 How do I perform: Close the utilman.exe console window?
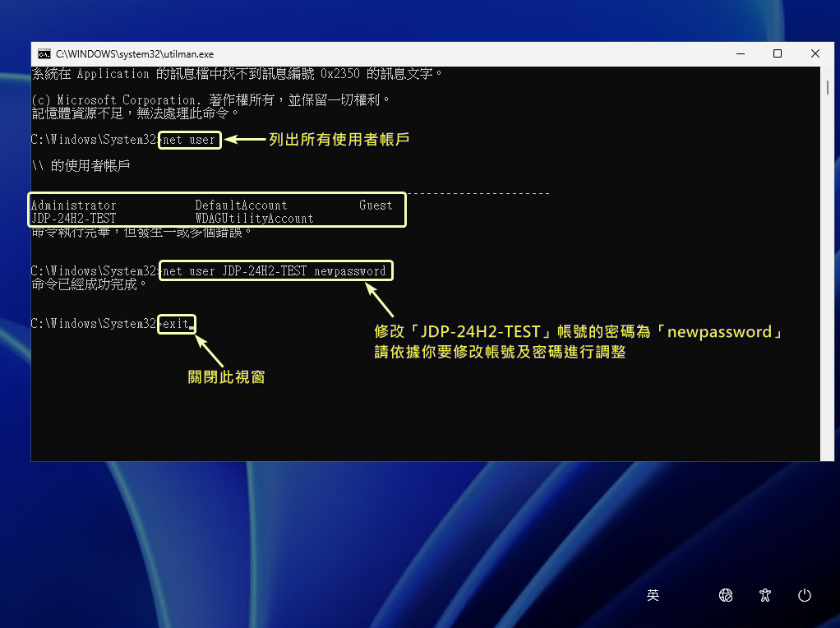coord(815,53)
